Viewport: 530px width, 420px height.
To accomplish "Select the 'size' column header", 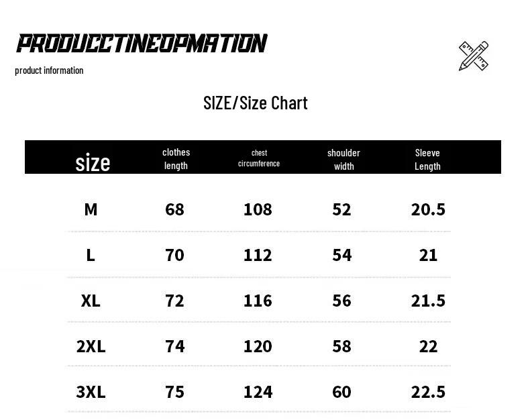I will (93, 162).
